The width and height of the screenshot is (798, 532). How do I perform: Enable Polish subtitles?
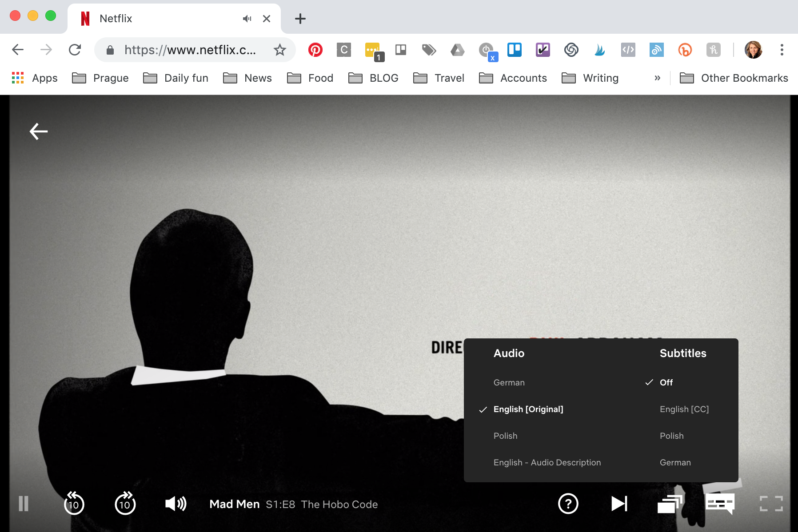[x=671, y=436]
